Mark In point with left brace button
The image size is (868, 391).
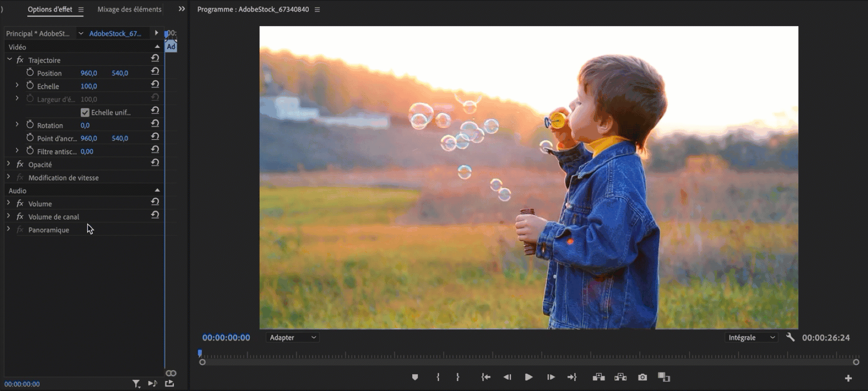click(x=438, y=377)
